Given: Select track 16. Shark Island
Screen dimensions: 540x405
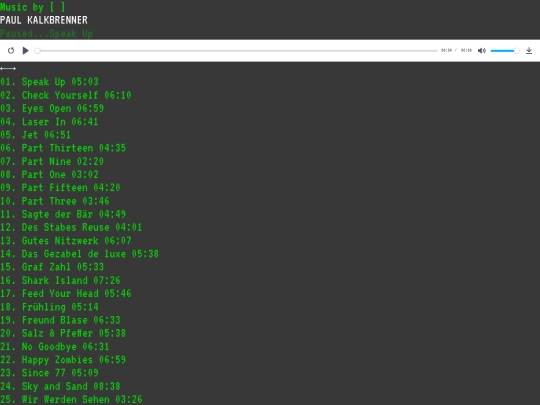Looking at the screenshot, I should pyautogui.click(x=60, y=280).
